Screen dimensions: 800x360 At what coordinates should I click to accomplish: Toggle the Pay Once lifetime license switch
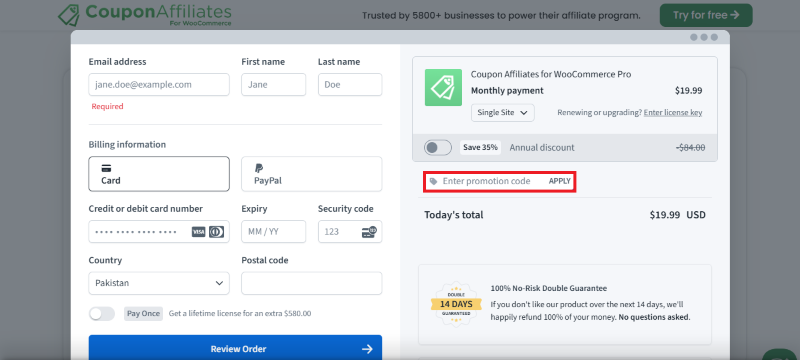click(102, 314)
